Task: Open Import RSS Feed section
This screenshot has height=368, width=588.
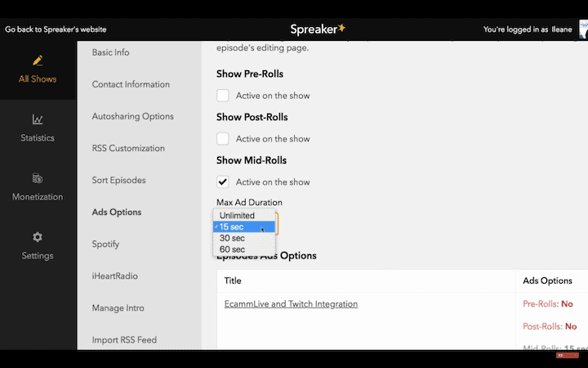Action: [x=124, y=339]
